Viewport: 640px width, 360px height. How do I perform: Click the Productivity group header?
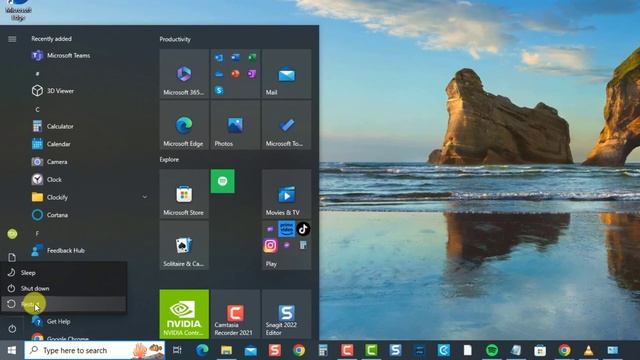tap(175, 39)
